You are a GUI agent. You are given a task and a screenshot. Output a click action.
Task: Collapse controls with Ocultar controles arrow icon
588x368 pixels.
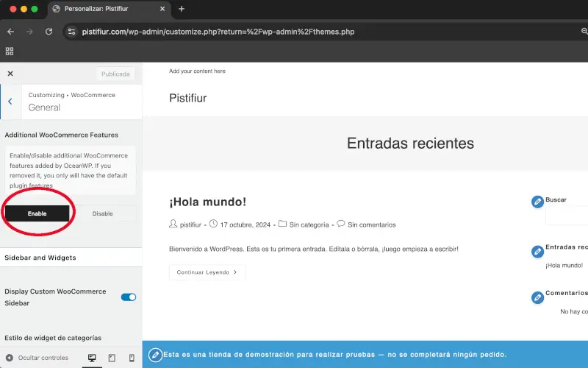point(10,358)
